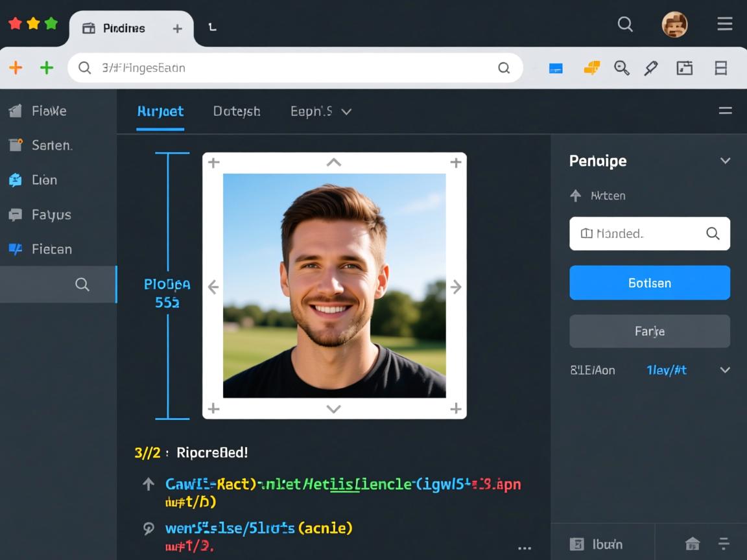Viewport: 747px width, 560px height.
Task: Open the search icon in left sidebar
Action: 82,285
